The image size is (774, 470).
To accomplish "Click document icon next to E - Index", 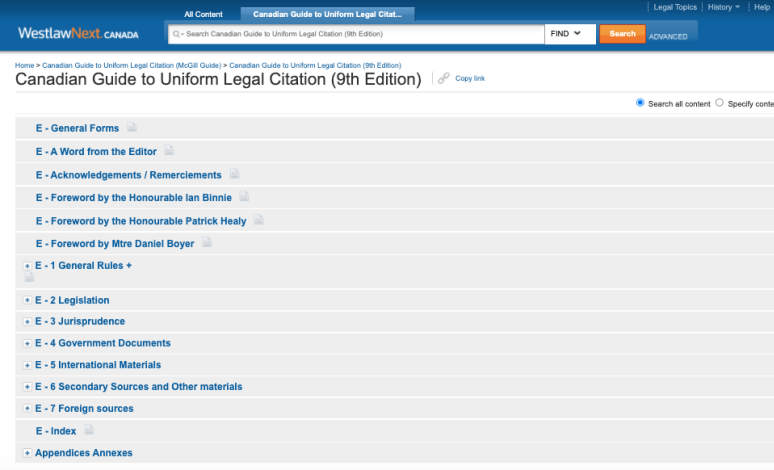I will [x=89, y=431].
